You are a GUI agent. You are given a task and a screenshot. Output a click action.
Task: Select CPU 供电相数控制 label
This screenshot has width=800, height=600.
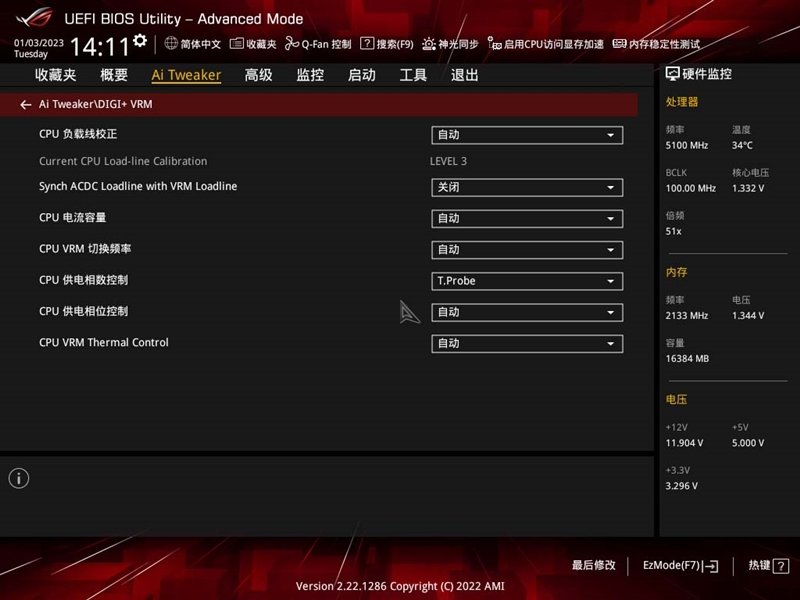tap(84, 280)
